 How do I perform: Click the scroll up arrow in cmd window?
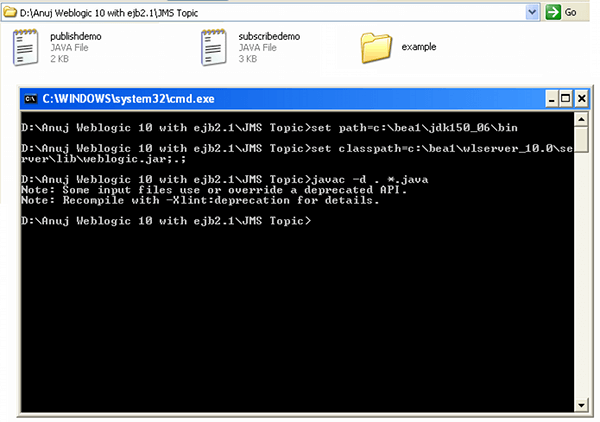pyautogui.click(x=582, y=119)
